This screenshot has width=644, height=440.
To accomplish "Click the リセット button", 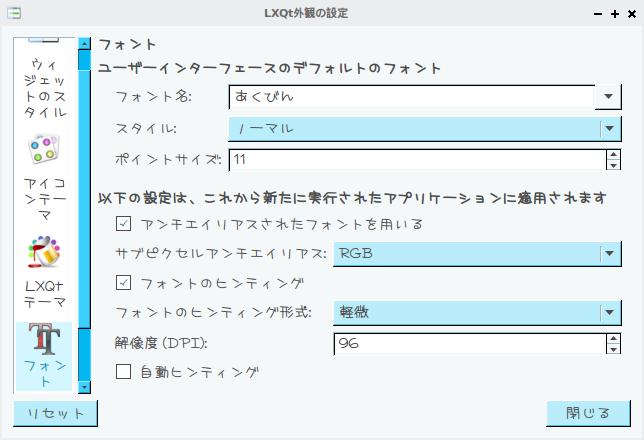I will coord(55,413).
